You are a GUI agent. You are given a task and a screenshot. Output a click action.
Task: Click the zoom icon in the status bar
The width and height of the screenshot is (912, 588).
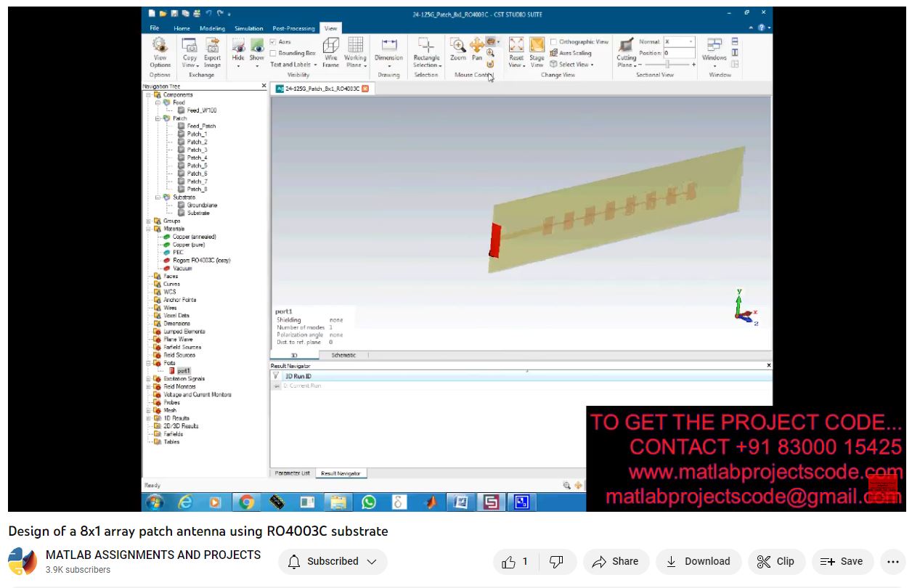[567, 485]
